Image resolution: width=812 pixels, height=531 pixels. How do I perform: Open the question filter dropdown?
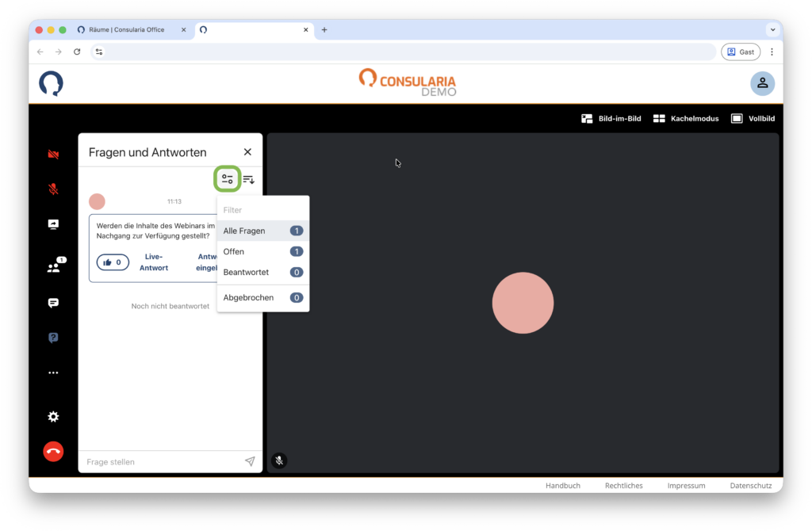pos(228,179)
